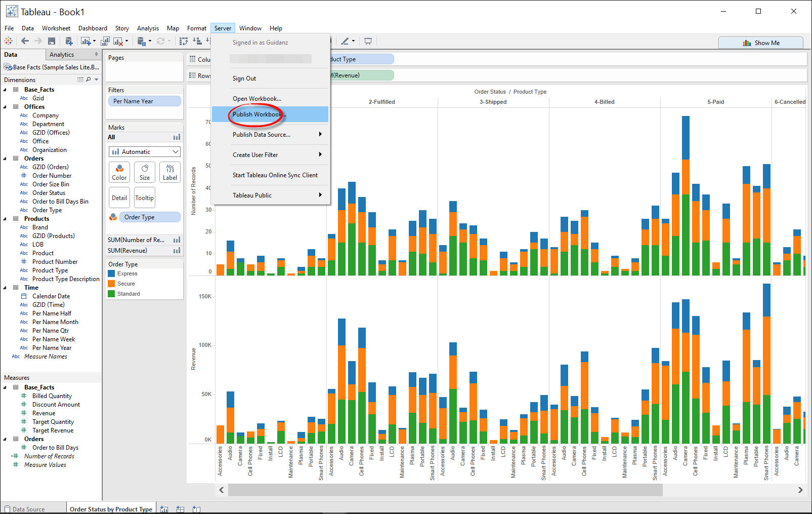Image resolution: width=812 pixels, height=514 pixels.
Task: Sort ascending using the toolbar icon
Action: [x=197, y=41]
